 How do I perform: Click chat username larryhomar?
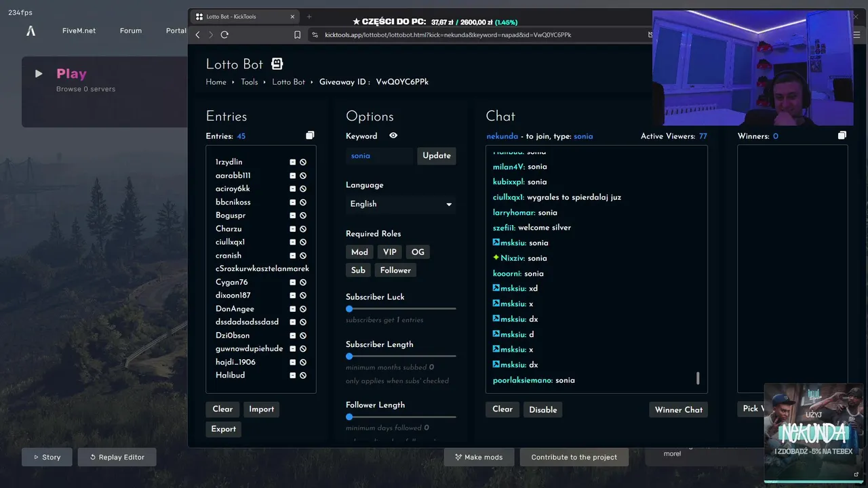[x=513, y=212]
